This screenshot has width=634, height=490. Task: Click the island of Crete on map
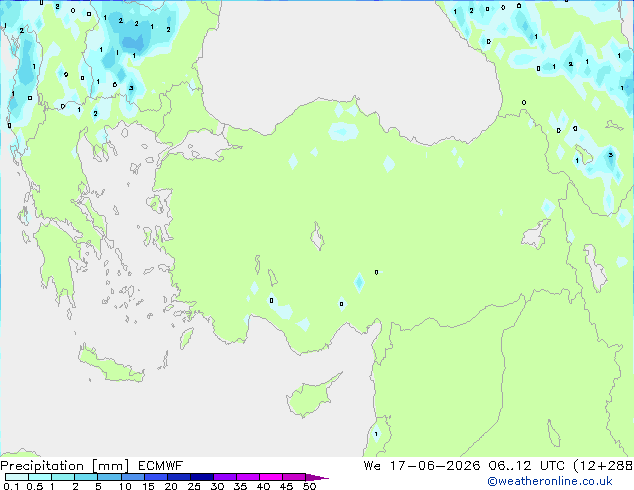point(110,366)
